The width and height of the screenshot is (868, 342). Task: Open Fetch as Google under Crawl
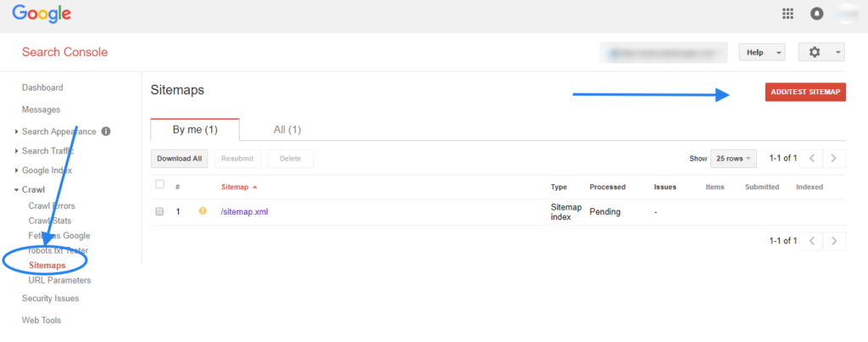(59, 236)
